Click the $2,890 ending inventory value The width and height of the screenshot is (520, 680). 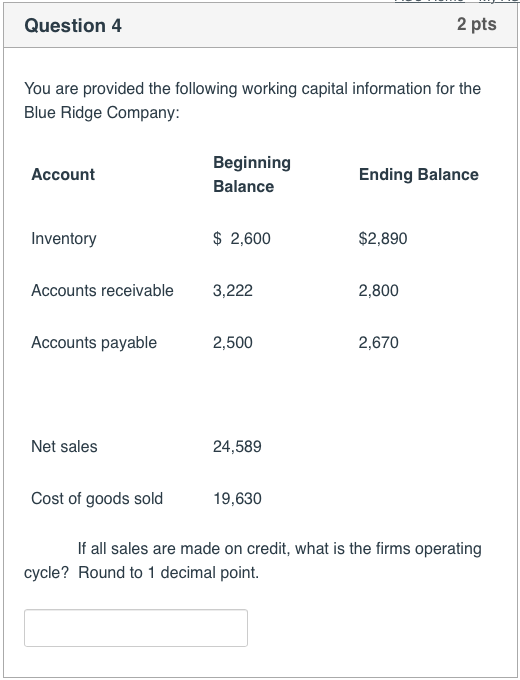pos(383,239)
